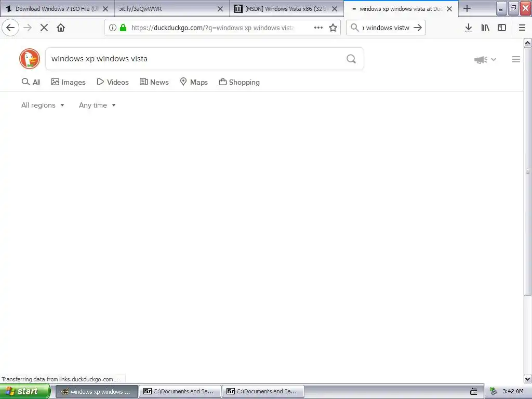Open DuckDuckGo side menu
The height and width of the screenshot is (399, 532).
click(x=516, y=59)
